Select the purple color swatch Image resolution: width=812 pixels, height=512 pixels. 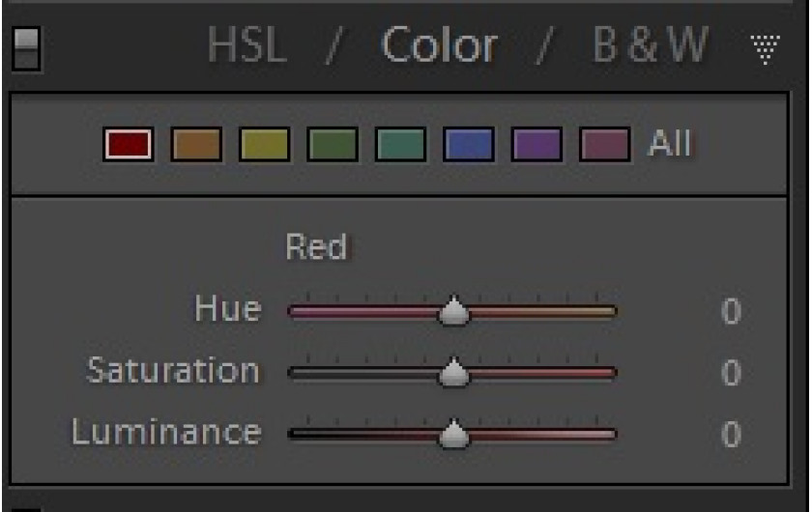(x=536, y=145)
